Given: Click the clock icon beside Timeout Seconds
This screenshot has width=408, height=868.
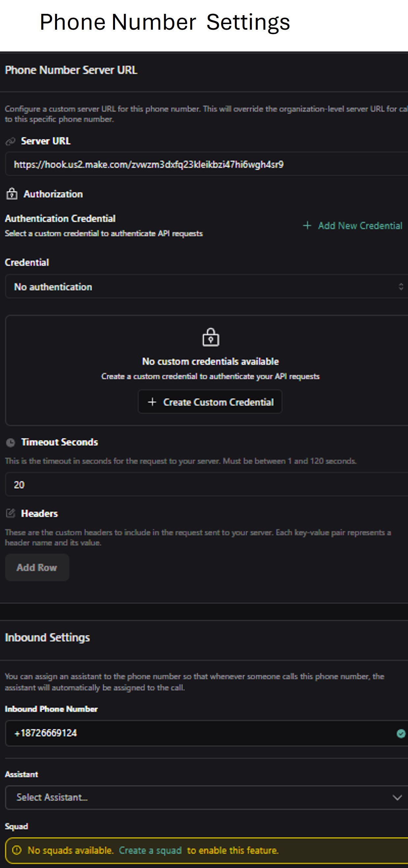Looking at the screenshot, I should 11,442.
